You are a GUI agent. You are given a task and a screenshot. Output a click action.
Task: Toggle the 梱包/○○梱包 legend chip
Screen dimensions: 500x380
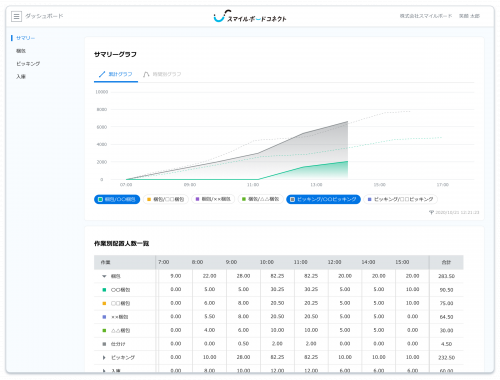(117, 199)
